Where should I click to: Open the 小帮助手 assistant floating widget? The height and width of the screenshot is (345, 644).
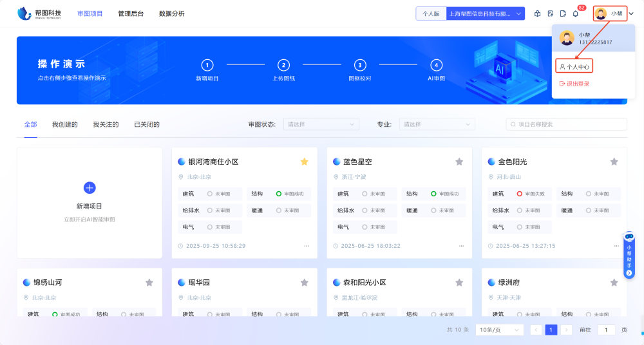[629, 255]
